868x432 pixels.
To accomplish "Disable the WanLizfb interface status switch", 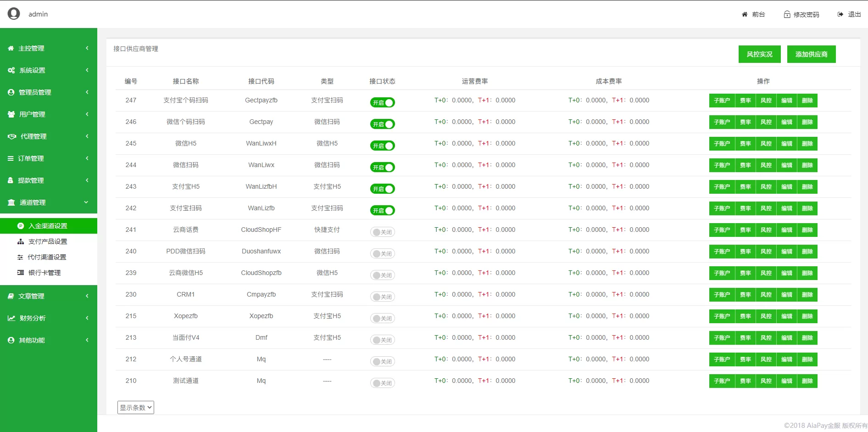I will click(382, 210).
